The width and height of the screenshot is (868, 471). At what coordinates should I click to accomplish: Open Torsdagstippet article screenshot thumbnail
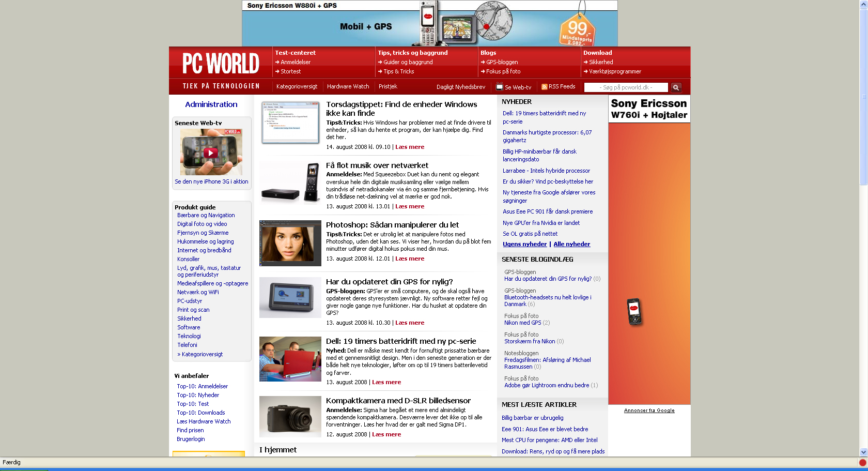pyautogui.click(x=290, y=123)
